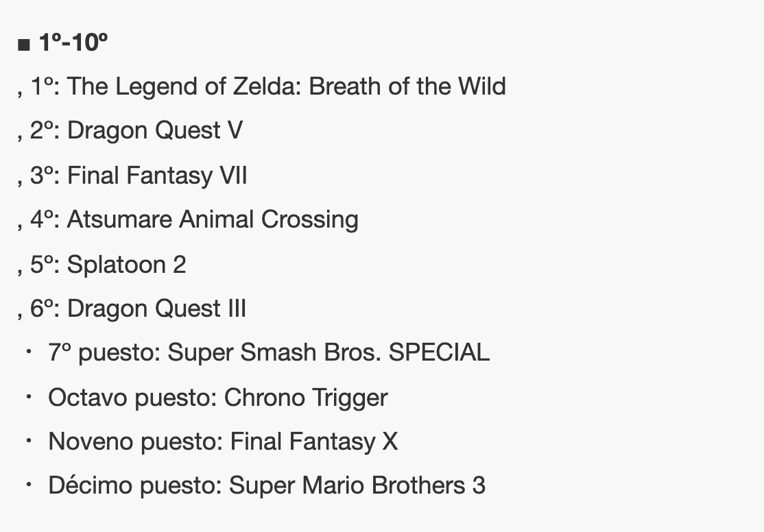Click the 5º ordinal label
Screen dimensions: 764x532
(45, 265)
